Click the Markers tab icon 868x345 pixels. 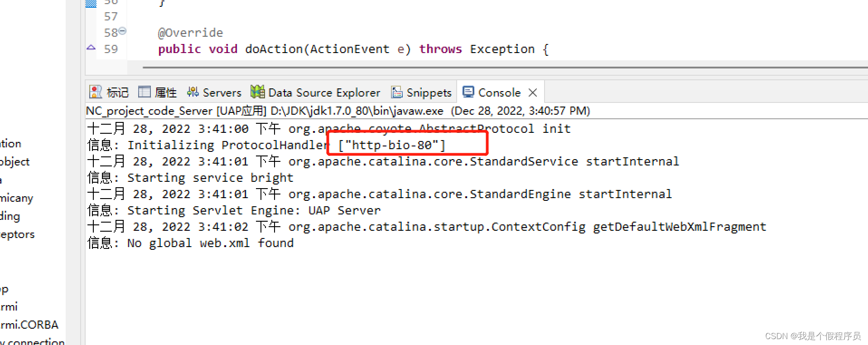pyautogui.click(x=96, y=92)
